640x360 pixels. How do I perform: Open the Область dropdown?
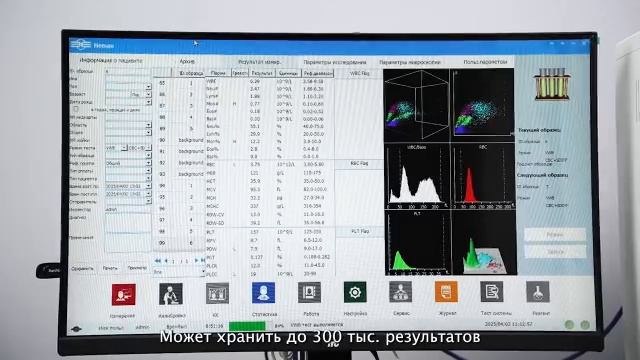click(149, 125)
